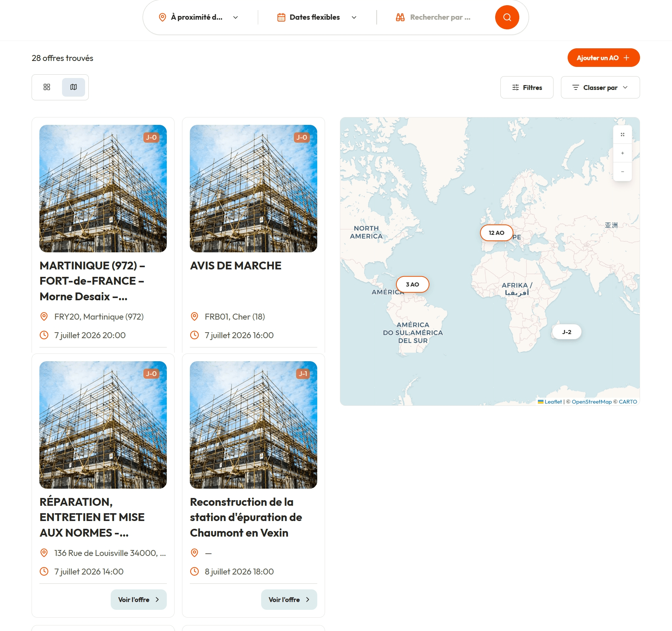Click the location pin on the Martinique card
The width and height of the screenshot is (672, 631).
click(x=44, y=317)
